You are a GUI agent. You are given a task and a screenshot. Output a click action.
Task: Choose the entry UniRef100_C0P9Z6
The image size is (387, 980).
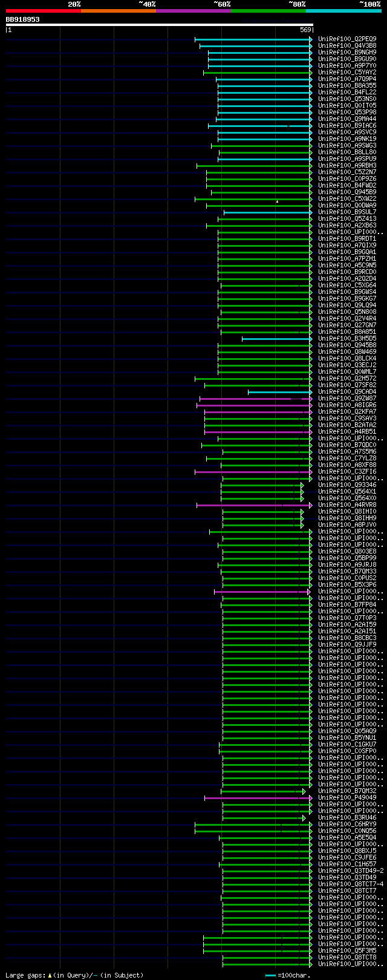347,178
